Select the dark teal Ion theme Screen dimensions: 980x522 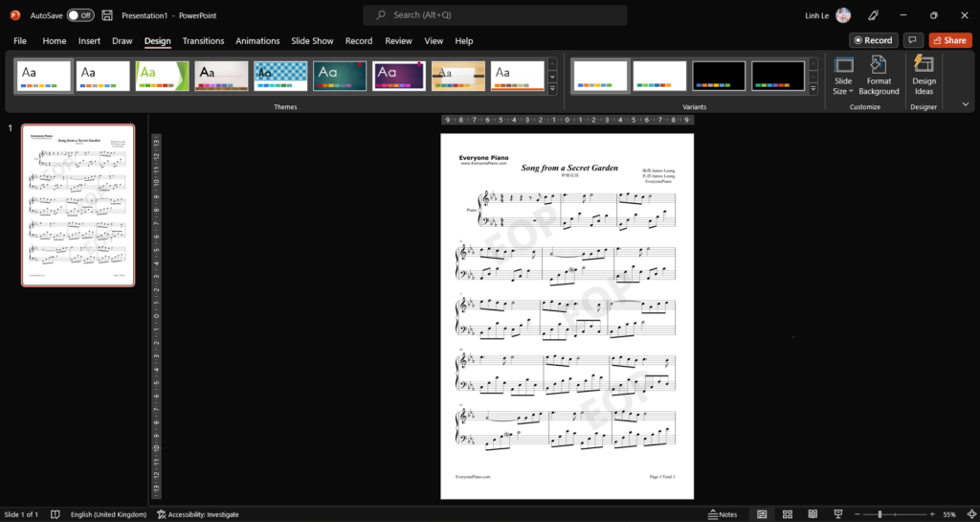[x=340, y=76]
